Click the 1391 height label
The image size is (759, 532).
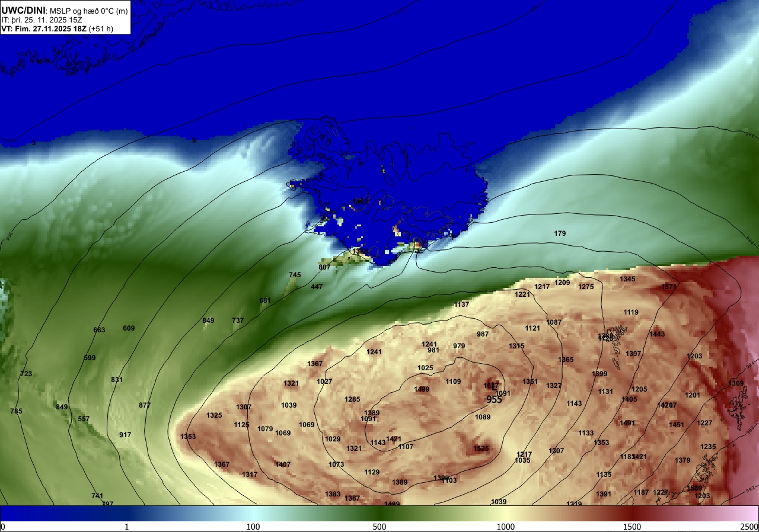tap(604, 494)
